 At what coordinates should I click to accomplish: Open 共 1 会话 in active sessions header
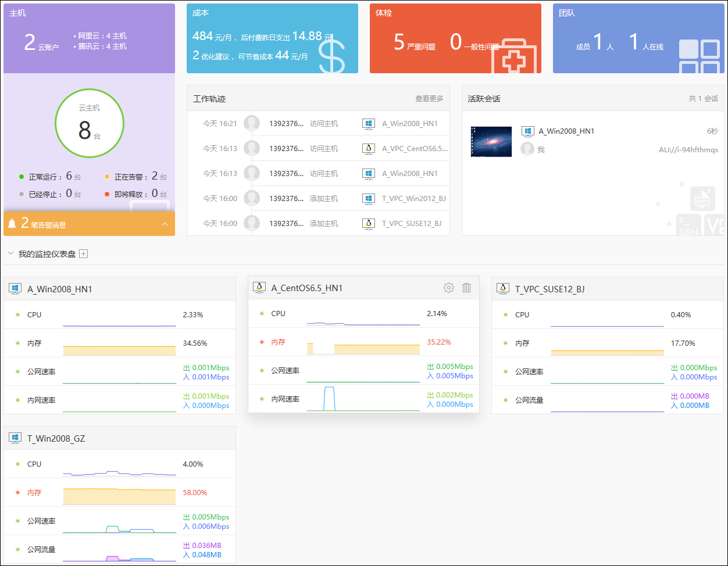tap(703, 99)
